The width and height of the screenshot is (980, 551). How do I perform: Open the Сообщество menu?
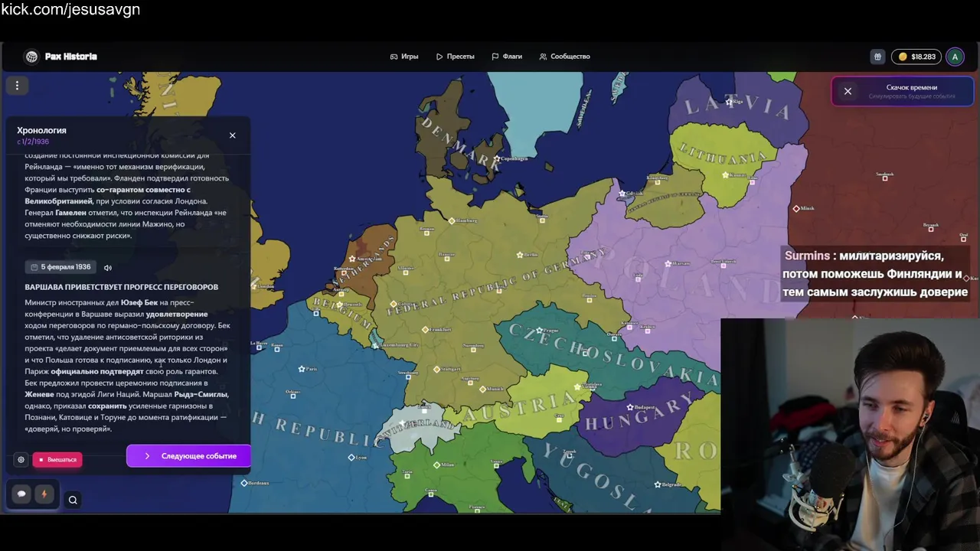[x=564, y=57]
